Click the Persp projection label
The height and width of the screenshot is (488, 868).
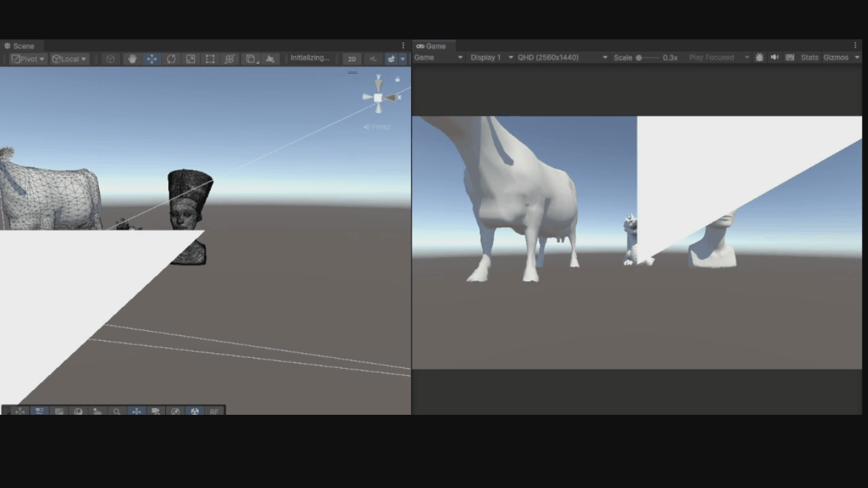click(377, 127)
